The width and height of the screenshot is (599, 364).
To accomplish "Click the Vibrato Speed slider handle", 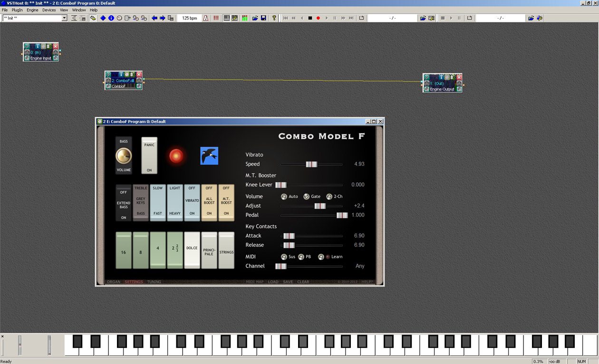I will click(311, 164).
